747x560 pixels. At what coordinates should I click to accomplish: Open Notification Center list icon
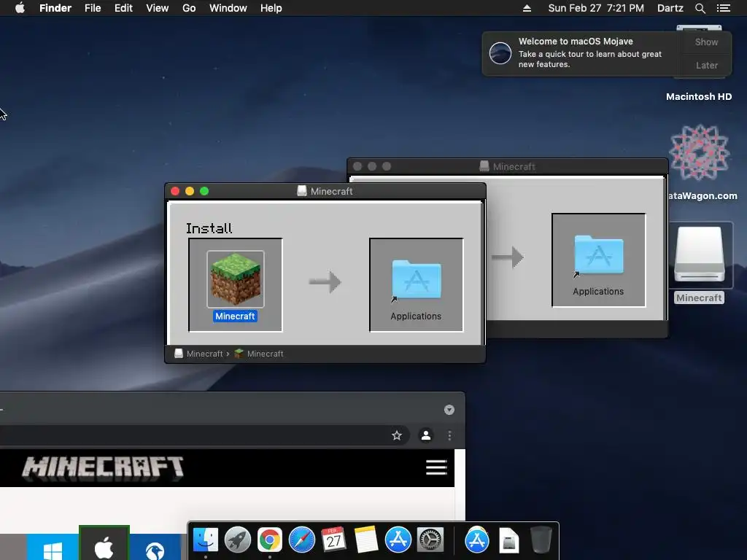[723, 8]
